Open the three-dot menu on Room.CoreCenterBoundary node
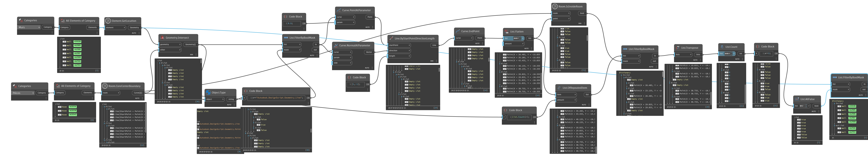This screenshot has height=156, width=868. tap(142, 98)
